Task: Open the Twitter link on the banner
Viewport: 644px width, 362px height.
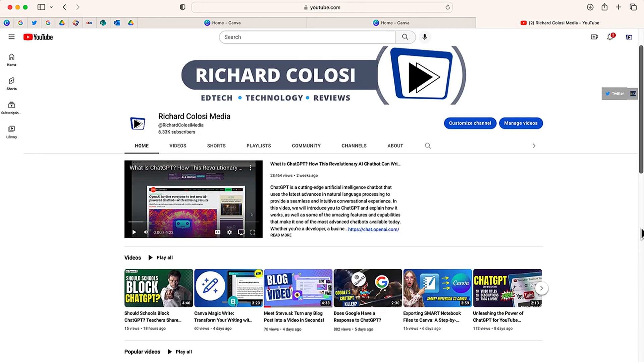Action: (x=615, y=94)
